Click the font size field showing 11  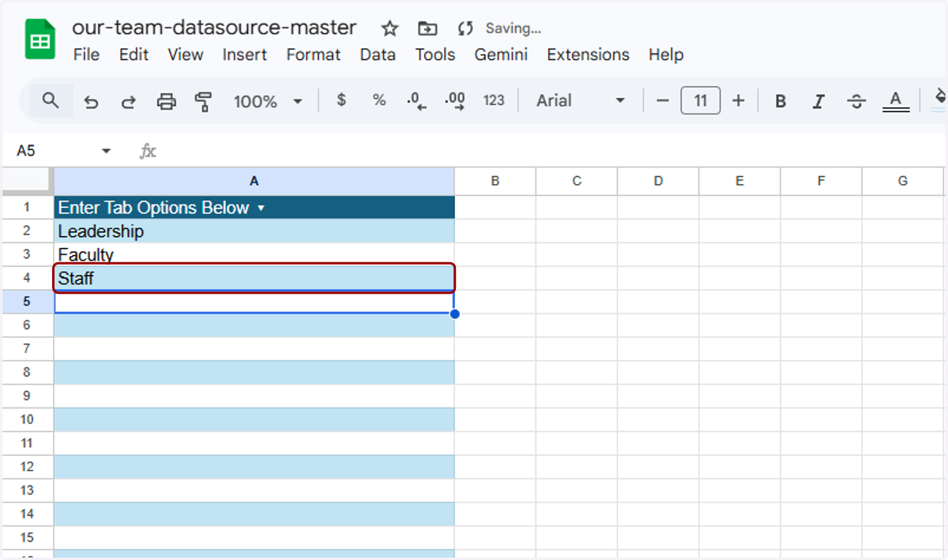tap(700, 100)
